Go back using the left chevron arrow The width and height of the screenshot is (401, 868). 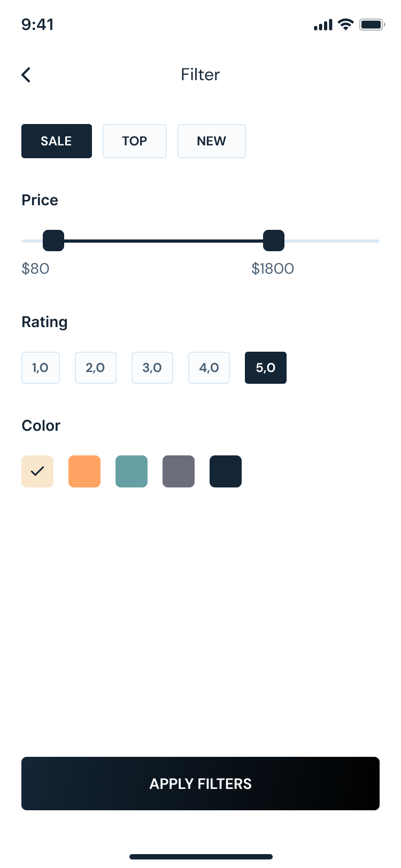coord(26,75)
